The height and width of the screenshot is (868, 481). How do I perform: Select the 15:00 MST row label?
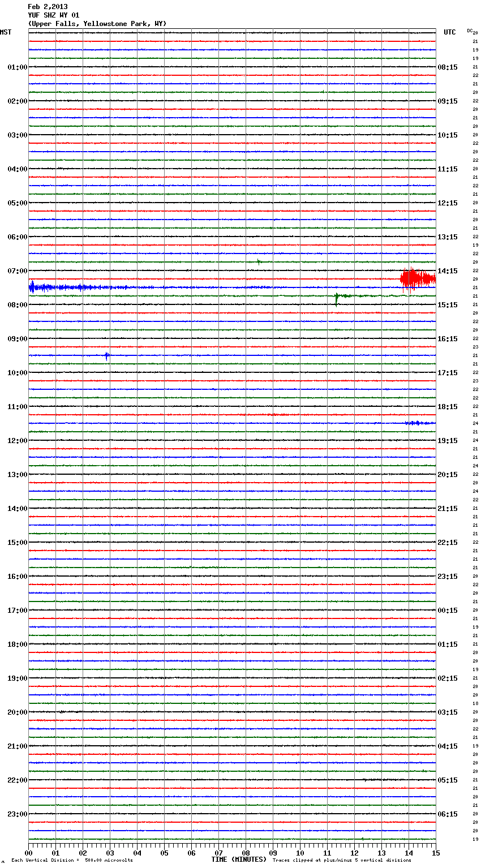(x=18, y=543)
